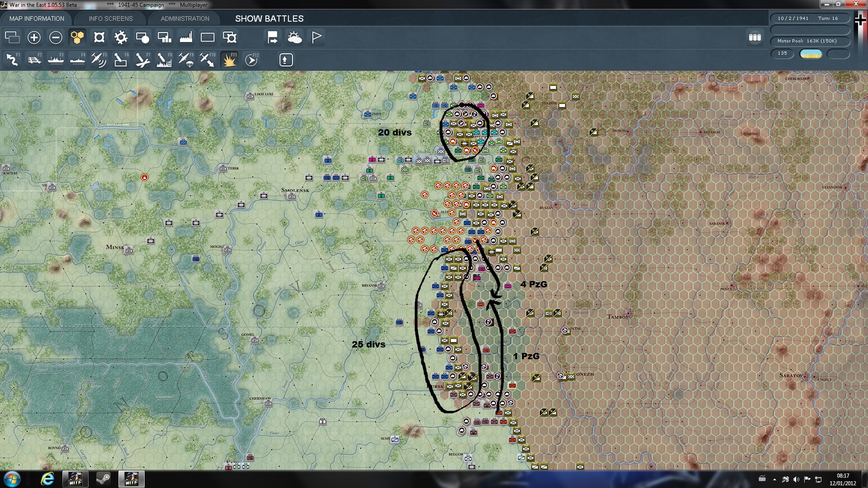Click the date and Turn 16 field

(810, 19)
